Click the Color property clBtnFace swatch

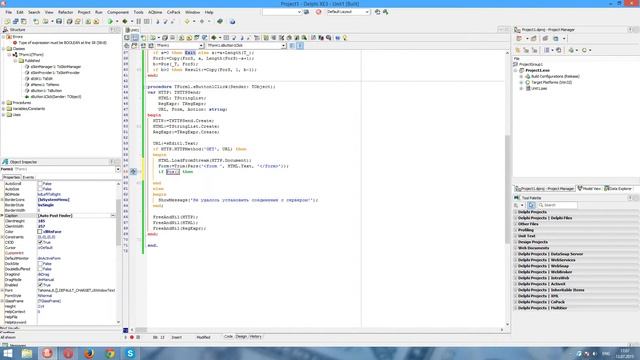[x=40, y=231]
